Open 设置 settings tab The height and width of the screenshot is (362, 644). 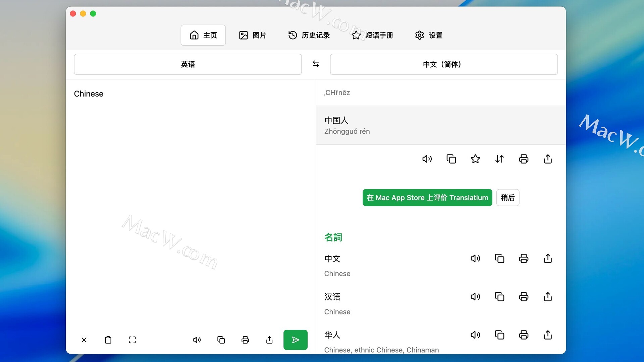[429, 35]
